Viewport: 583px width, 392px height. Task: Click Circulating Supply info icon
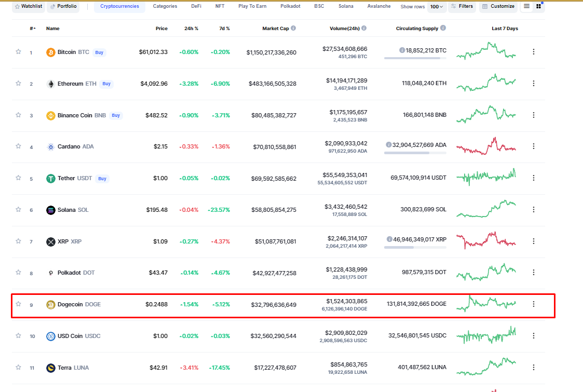[x=443, y=28]
